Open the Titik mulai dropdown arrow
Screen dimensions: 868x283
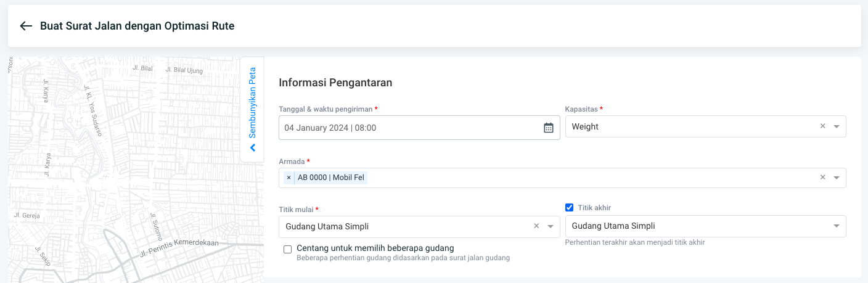point(551,226)
